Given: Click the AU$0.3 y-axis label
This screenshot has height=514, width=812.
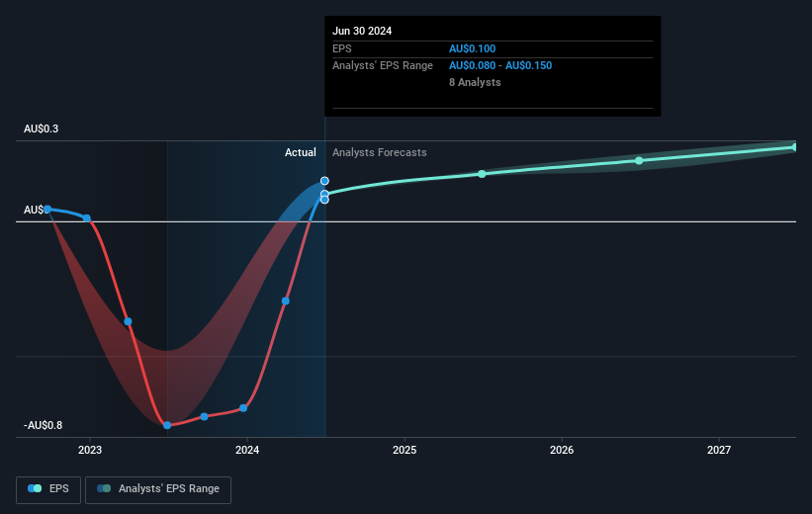Looking at the screenshot, I should click(x=41, y=128).
